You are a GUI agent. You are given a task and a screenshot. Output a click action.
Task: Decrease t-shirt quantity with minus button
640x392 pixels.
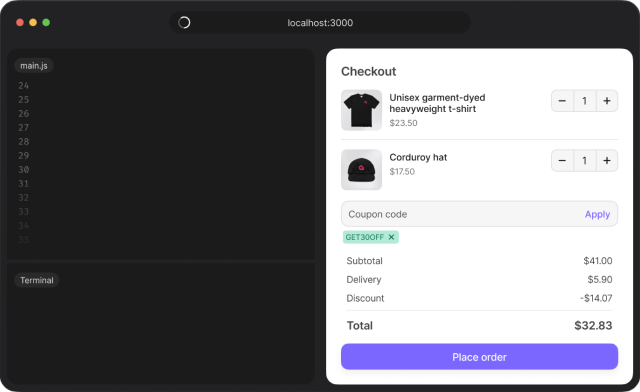pyautogui.click(x=562, y=101)
